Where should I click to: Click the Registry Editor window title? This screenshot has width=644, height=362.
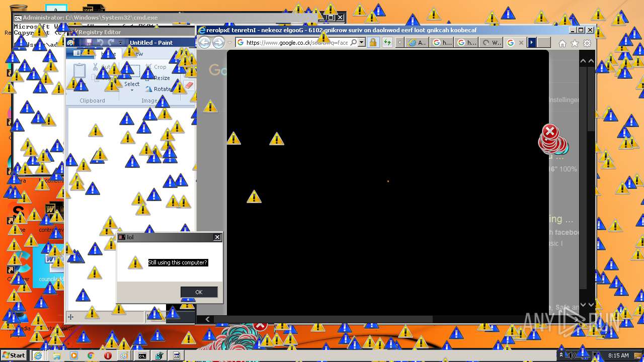[x=100, y=32]
